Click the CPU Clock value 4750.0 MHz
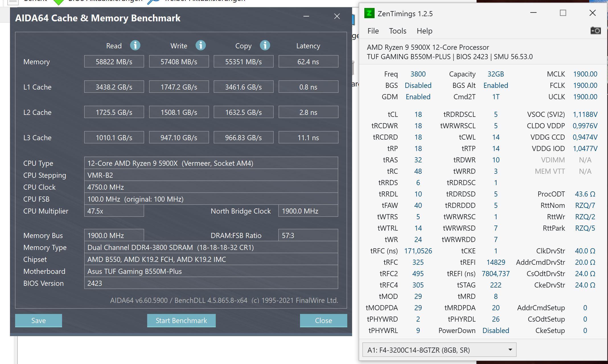 point(211,187)
